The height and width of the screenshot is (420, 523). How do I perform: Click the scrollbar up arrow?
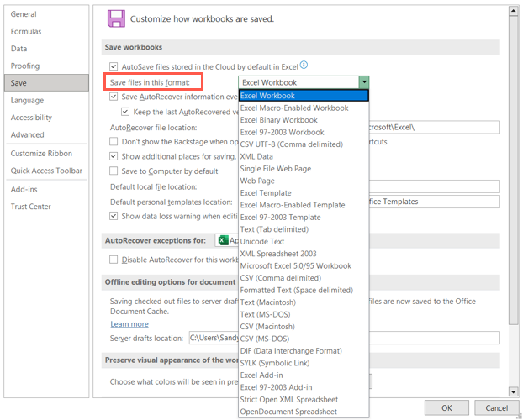513,11
